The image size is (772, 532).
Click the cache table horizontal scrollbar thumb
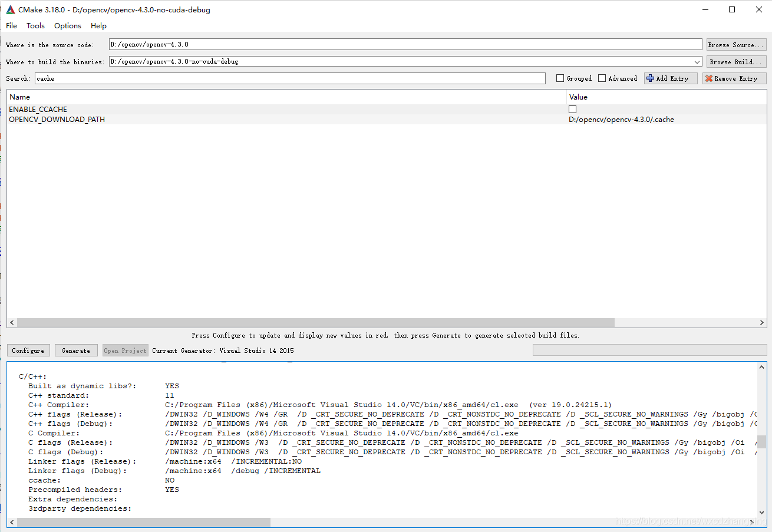tap(315, 323)
